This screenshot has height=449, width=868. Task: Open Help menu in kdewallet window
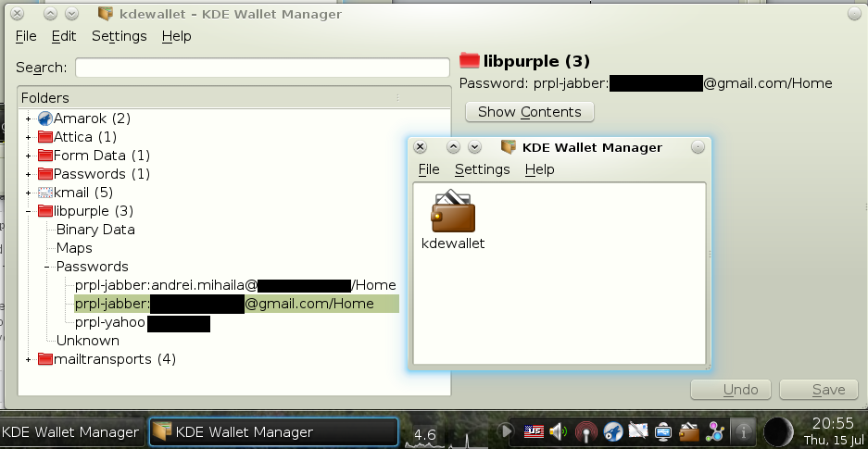(177, 36)
